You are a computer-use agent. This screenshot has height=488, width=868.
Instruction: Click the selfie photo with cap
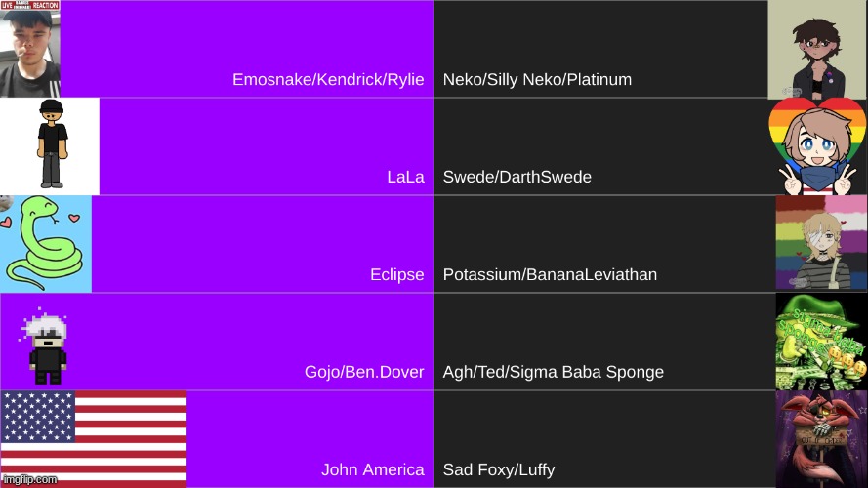click(30, 49)
